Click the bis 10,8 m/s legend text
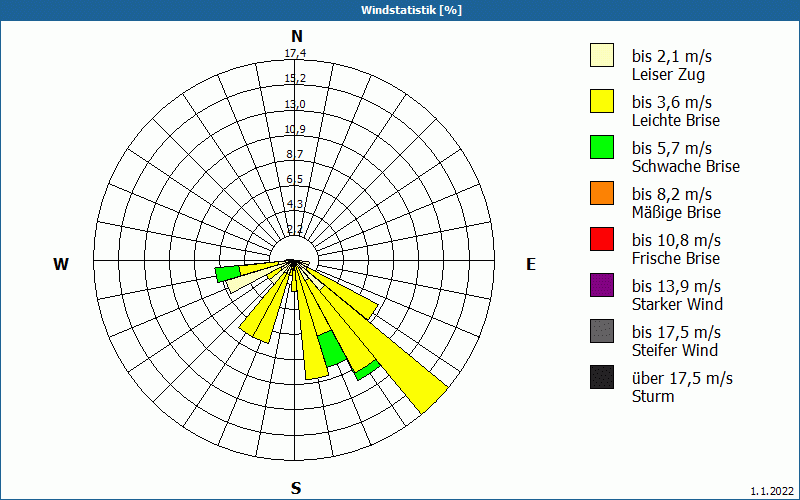This screenshot has width=800, height=500. pyautogui.click(x=676, y=240)
